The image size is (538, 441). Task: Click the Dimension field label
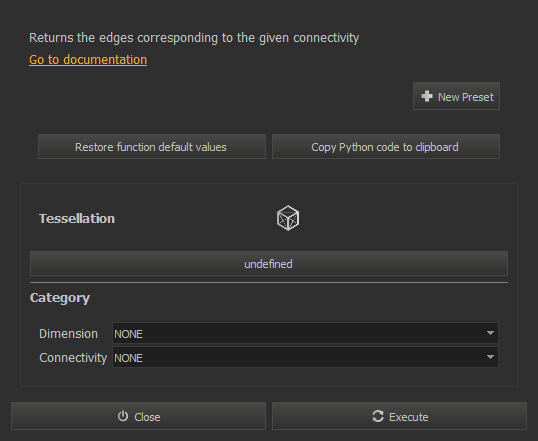[x=68, y=334]
